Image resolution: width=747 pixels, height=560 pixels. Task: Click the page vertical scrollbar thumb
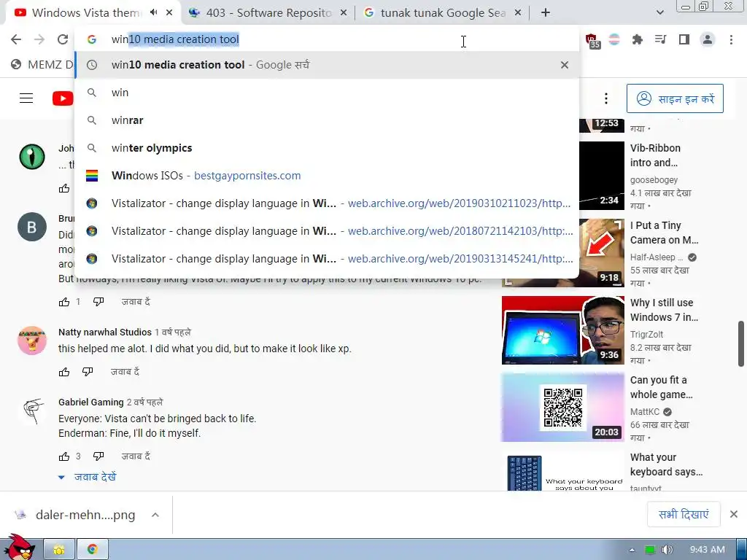741,344
